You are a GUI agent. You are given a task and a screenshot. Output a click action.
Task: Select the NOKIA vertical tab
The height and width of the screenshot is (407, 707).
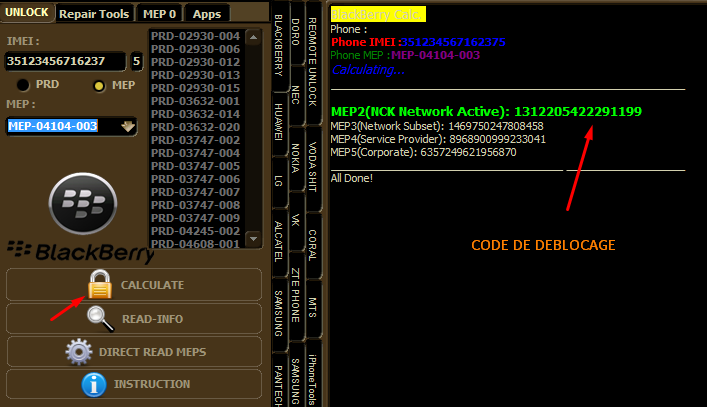(295, 158)
